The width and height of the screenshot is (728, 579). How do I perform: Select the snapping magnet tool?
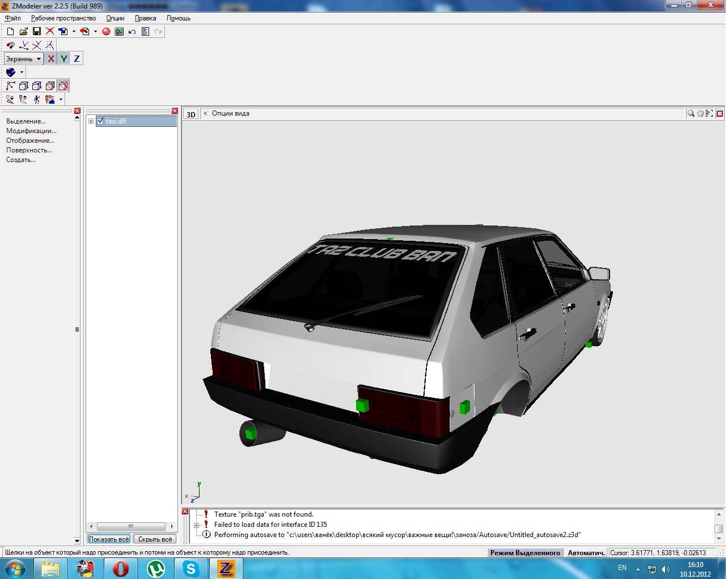pos(10,45)
